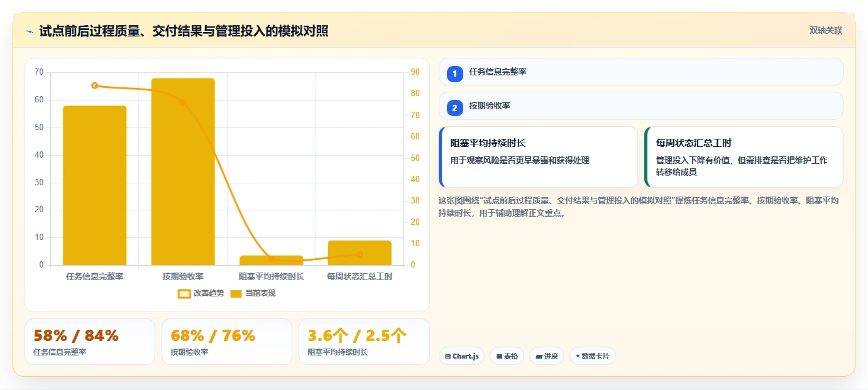The height and width of the screenshot is (390, 868).
Task: Click the description paragraph starting 这张图围绕
Action: coord(639,207)
